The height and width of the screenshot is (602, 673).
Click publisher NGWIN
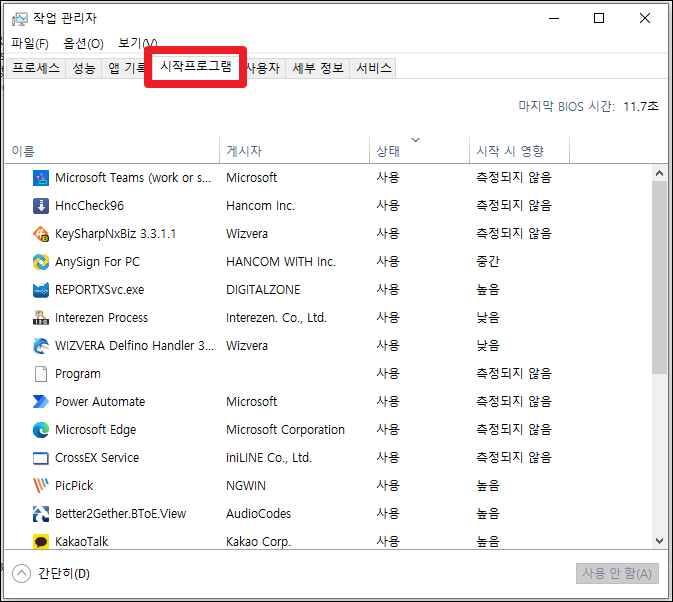click(x=246, y=486)
